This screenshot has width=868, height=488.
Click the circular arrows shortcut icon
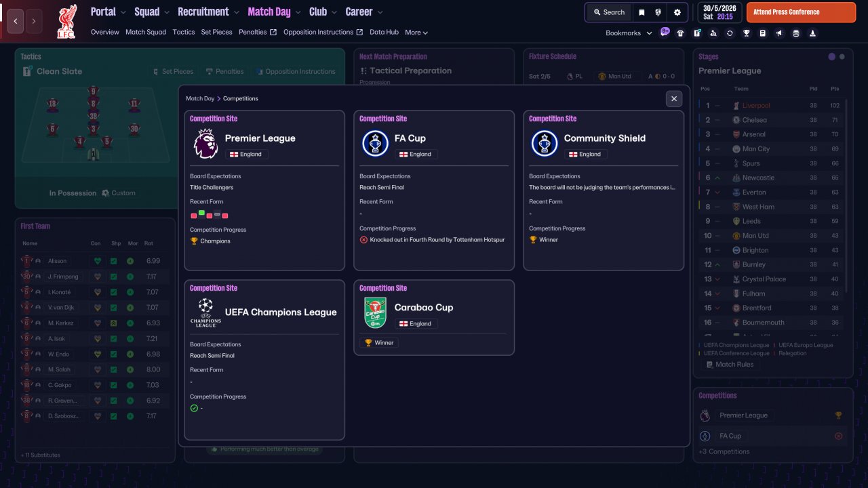(x=730, y=33)
